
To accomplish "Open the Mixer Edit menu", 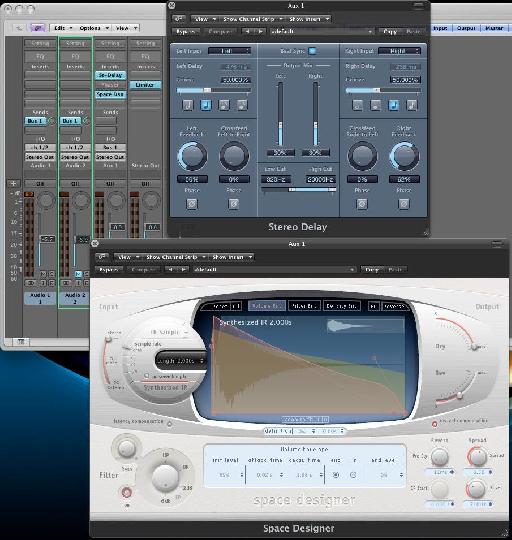I will click(62, 28).
